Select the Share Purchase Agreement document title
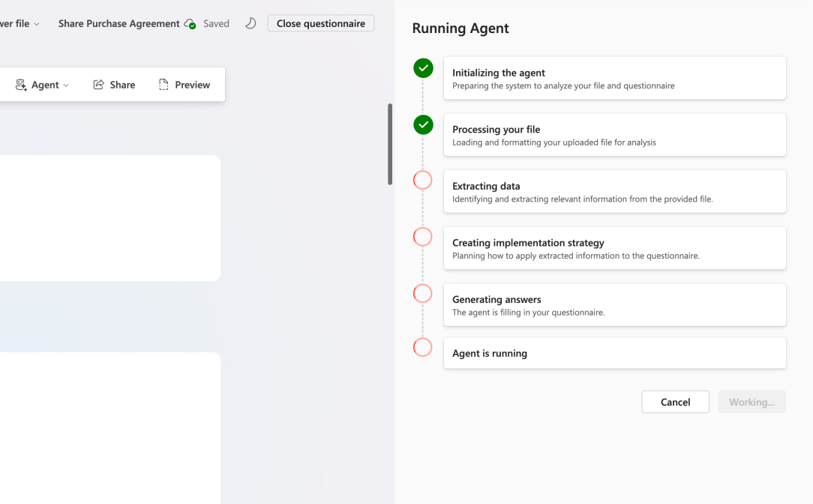This screenshot has width=813, height=504. (118, 24)
